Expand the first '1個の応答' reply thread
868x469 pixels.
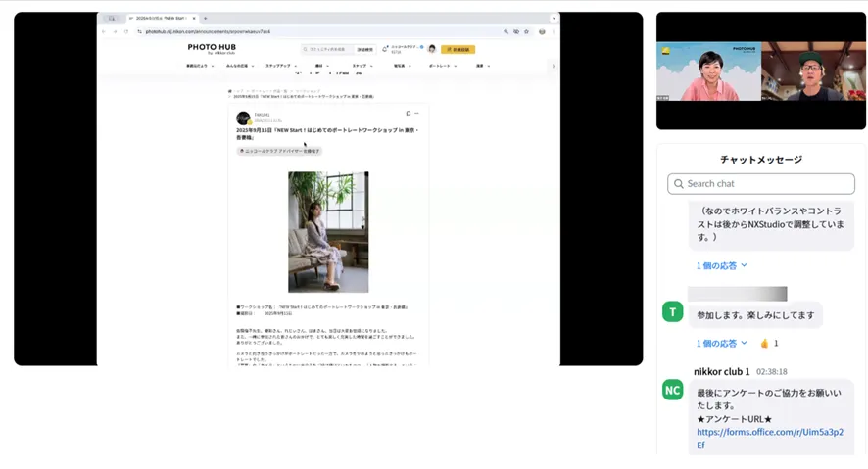point(722,265)
